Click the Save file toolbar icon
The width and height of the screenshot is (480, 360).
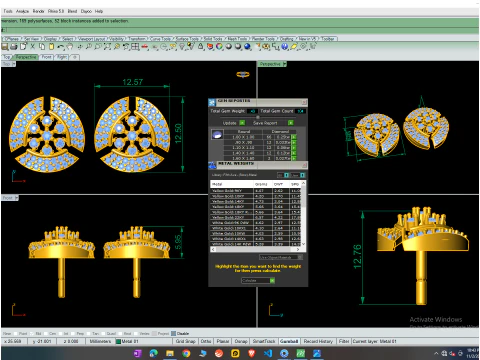coord(5,47)
